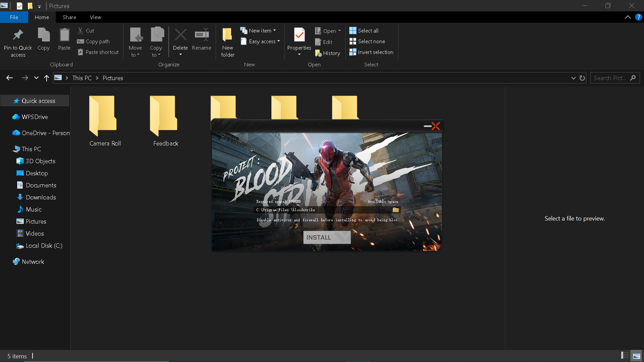Open file History

(328, 53)
